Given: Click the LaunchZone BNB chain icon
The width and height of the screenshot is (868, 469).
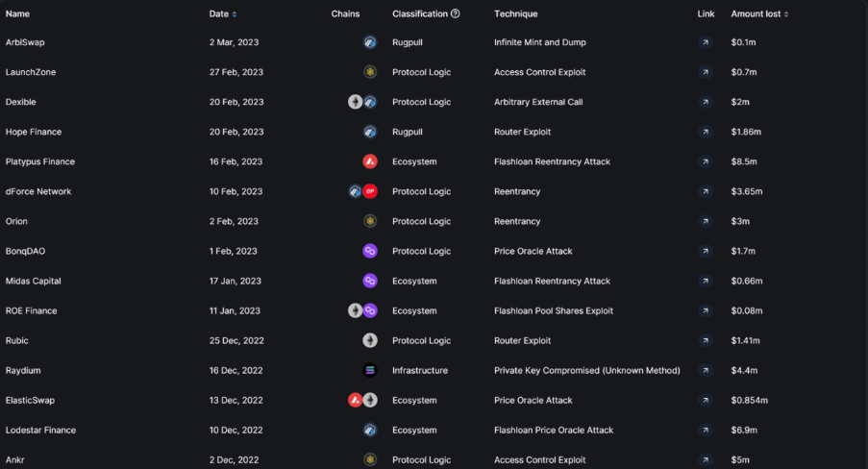Looking at the screenshot, I should click(370, 72).
